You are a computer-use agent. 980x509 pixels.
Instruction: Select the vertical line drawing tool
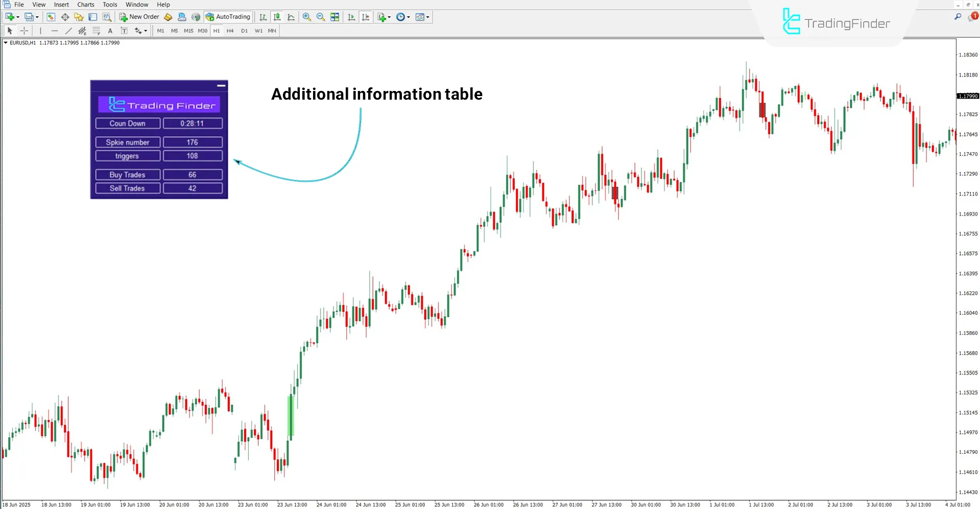coord(40,31)
